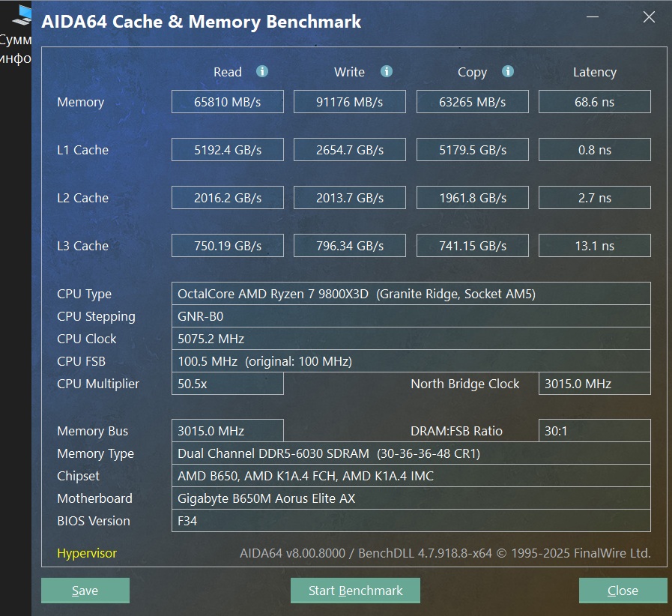Click the X to close the window
This screenshot has height=616, width=672.
tap(649, 17)
